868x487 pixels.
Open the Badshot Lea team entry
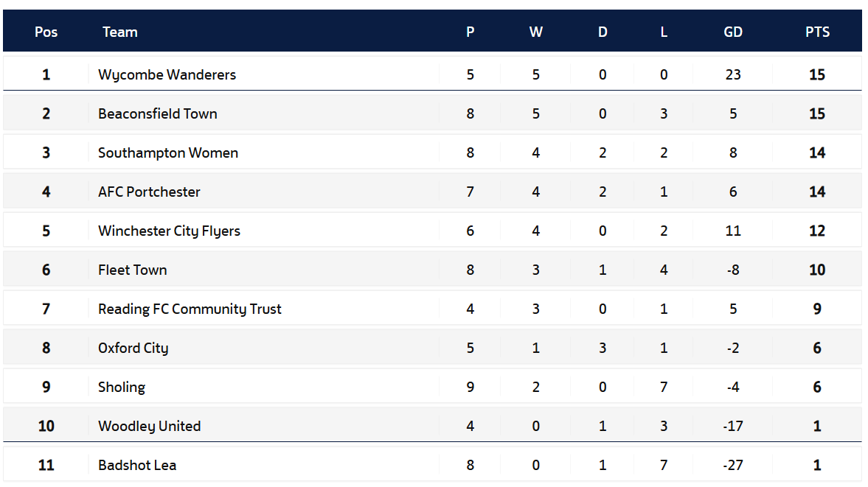tap(136, 466)
